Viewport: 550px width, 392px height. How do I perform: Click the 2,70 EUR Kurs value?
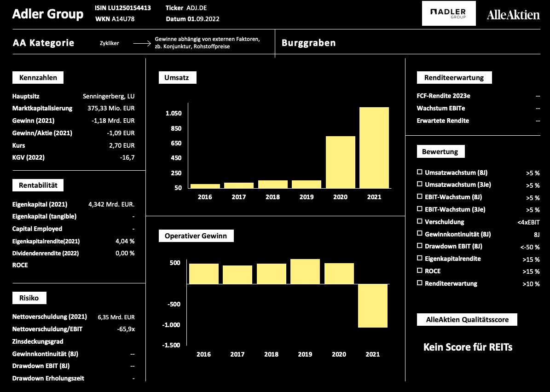point(122,145)
